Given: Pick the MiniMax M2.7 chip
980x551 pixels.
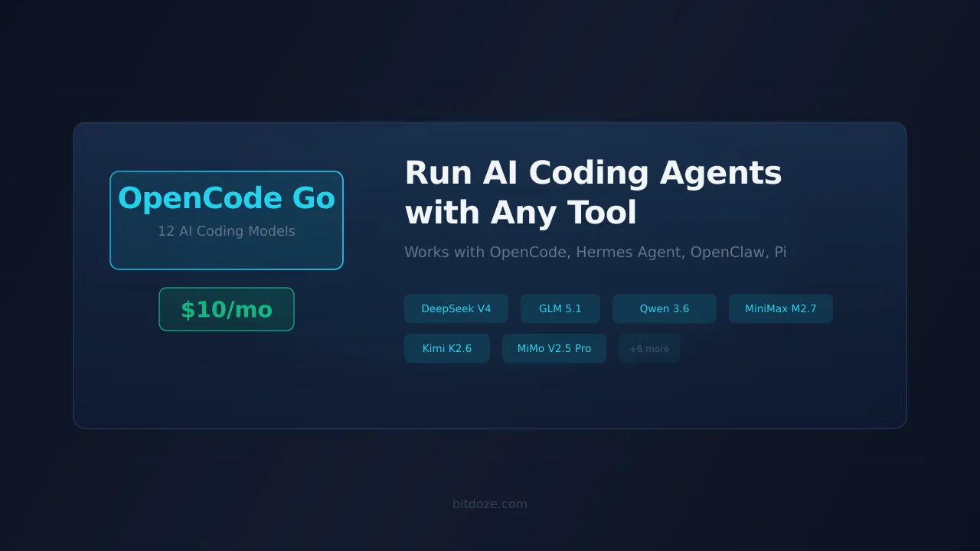Looking at the screenshot, I should (x=781, y=308).
